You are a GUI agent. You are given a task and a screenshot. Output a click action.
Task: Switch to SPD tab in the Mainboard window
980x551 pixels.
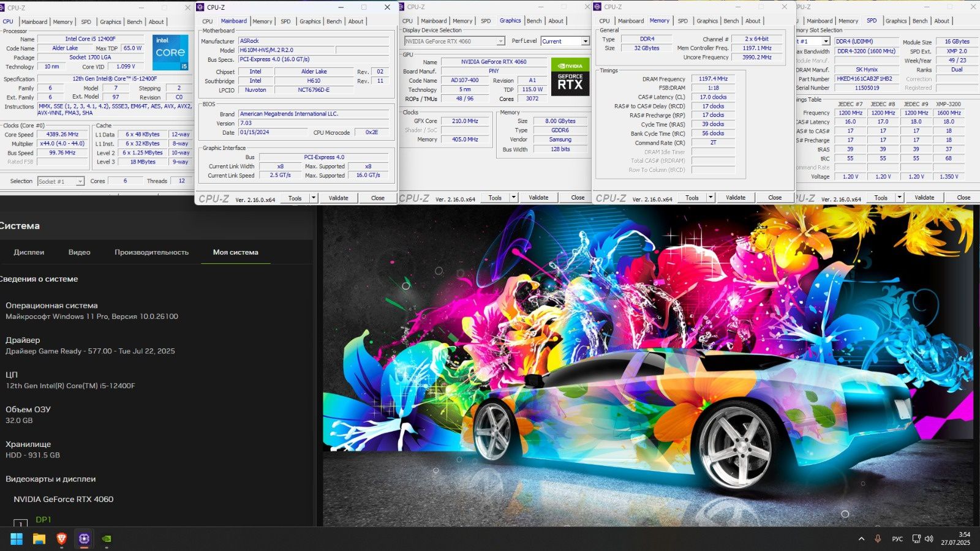(x=285, y=21)
